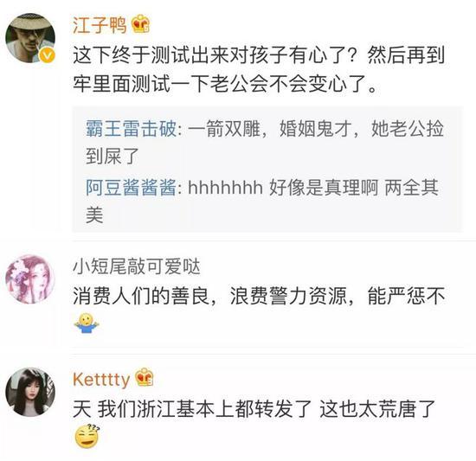The height and width of the screenshot is (461, 476).
Task: Tap the gold verified badge on 江子鸭's avatar
Action: [48, 56]
